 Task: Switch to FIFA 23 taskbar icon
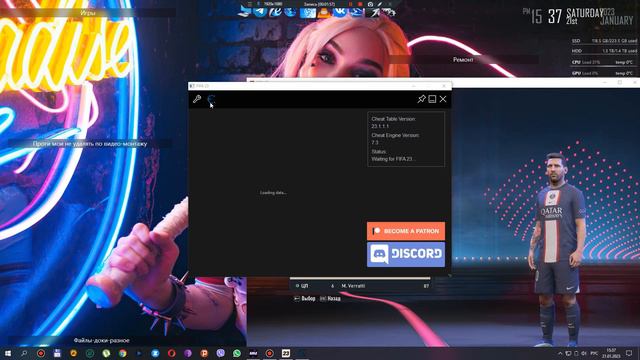click(x=286, y=353)
